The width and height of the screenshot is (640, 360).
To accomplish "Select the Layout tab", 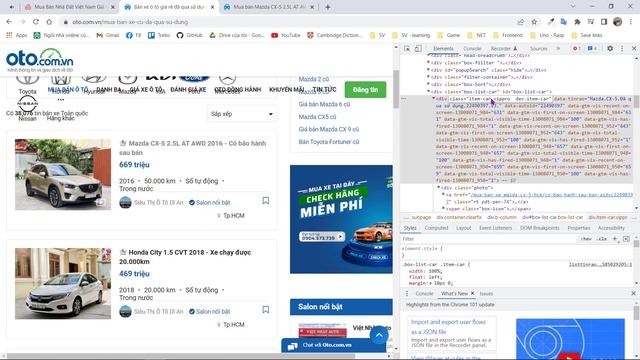I will tap(463, 228).
